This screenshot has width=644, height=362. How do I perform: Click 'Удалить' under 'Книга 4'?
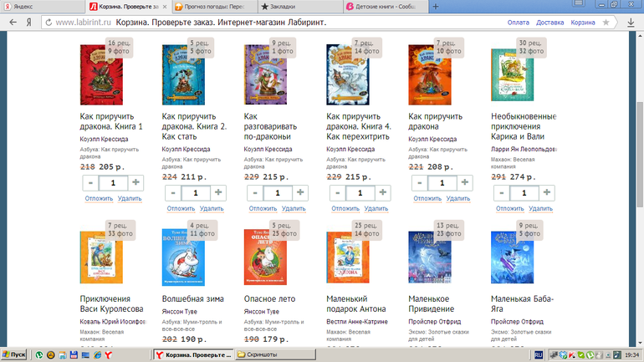tap(376, 208)
